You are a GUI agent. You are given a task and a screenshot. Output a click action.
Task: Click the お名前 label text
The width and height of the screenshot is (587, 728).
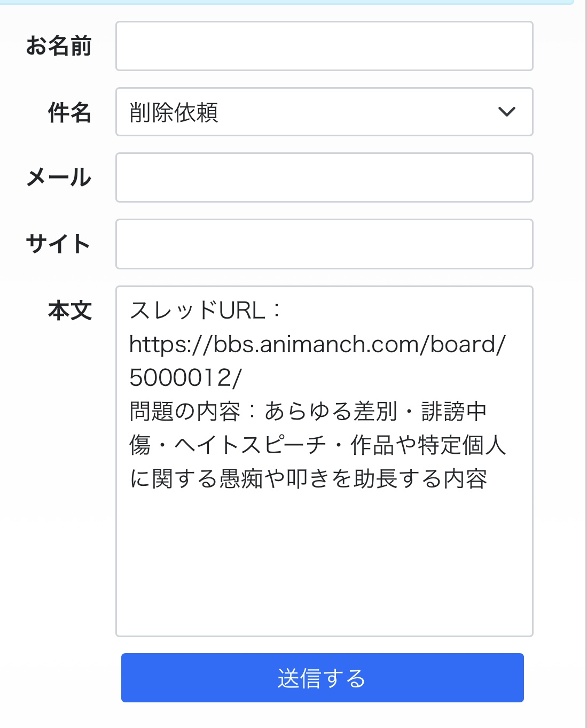59,46
